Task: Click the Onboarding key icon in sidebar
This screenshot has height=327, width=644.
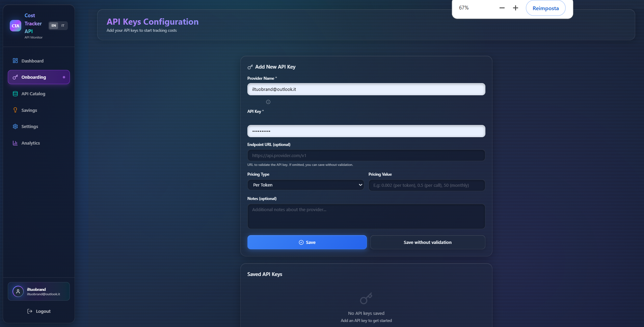Action: pyautogui.click(x=15, y=77)
